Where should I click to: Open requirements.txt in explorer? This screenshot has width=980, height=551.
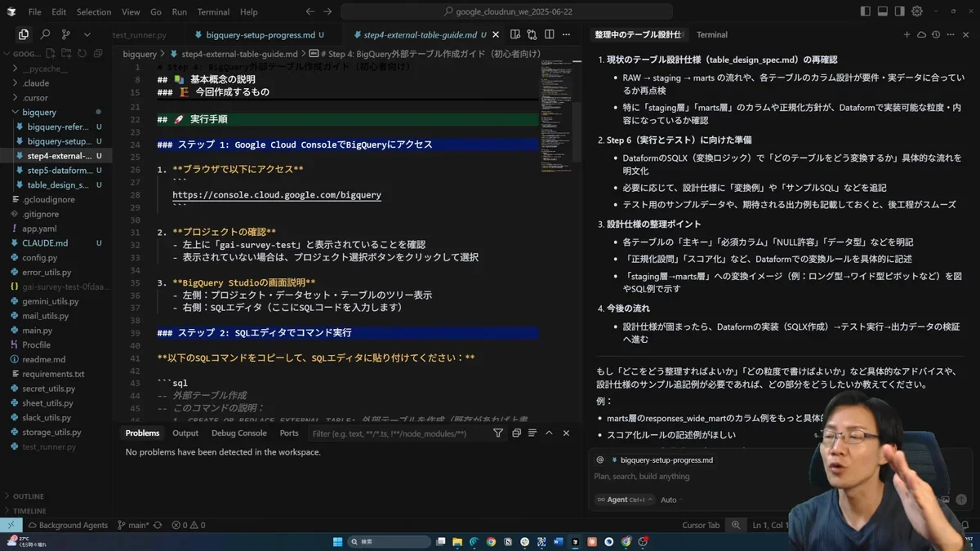(x=53, y=374)
